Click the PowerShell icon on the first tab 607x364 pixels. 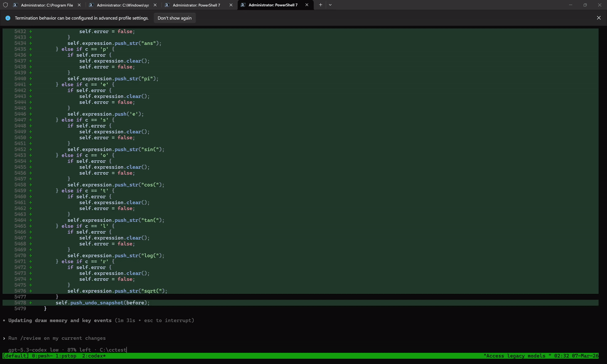(15, 4)
